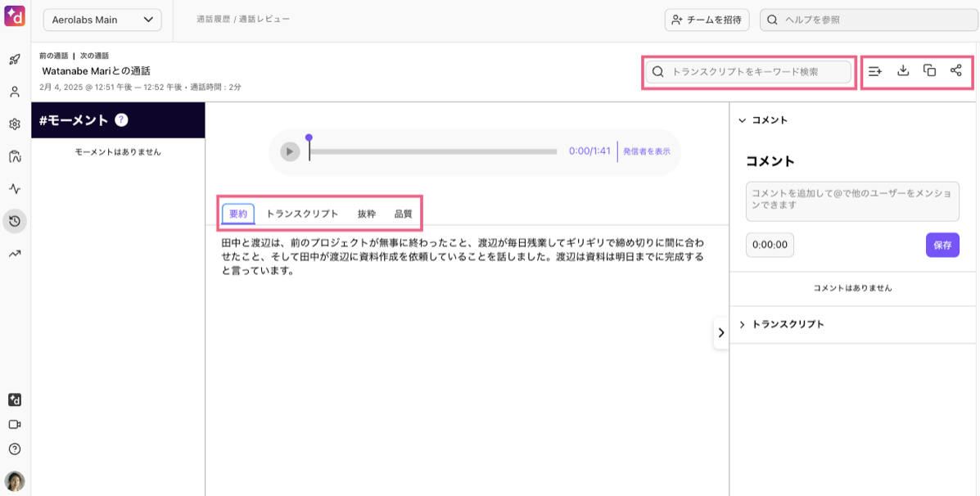Click the 0:00:00 timestamp field
This screenshot has width=980, height=496.
pyautogui.click(x=770, y=245)
